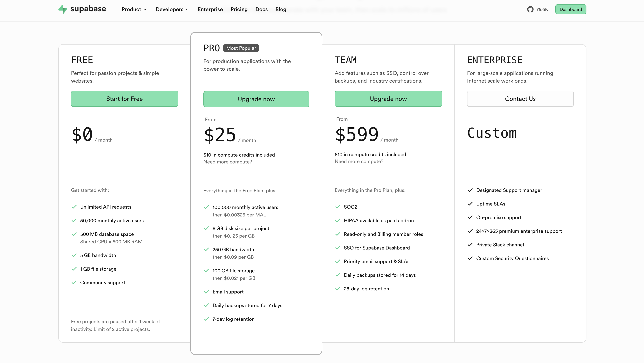This screenshot has width=644, height=363.
Task: Click Upgrade now on the Team plan
Action: (x=388, y=99)
